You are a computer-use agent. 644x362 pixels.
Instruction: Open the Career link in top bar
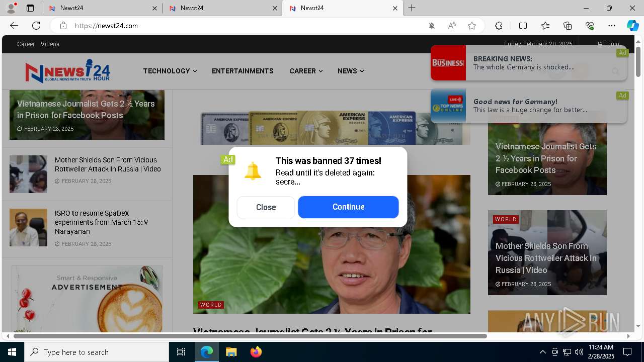click(26, 44)
